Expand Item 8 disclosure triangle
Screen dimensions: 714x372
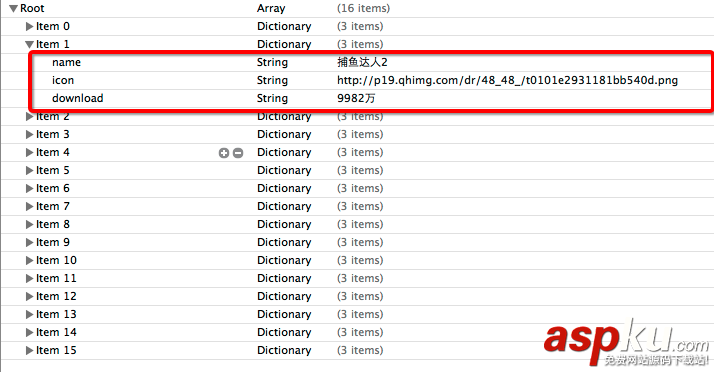(29, 224)
